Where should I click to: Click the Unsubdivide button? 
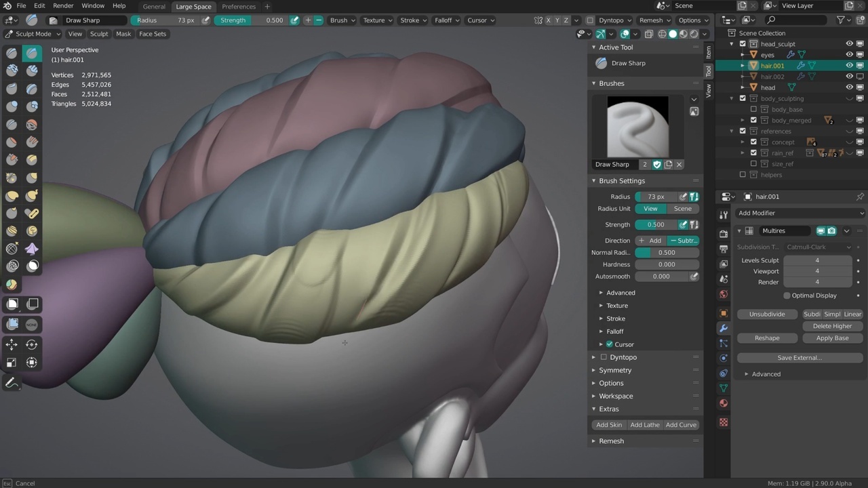pos(767,314)
